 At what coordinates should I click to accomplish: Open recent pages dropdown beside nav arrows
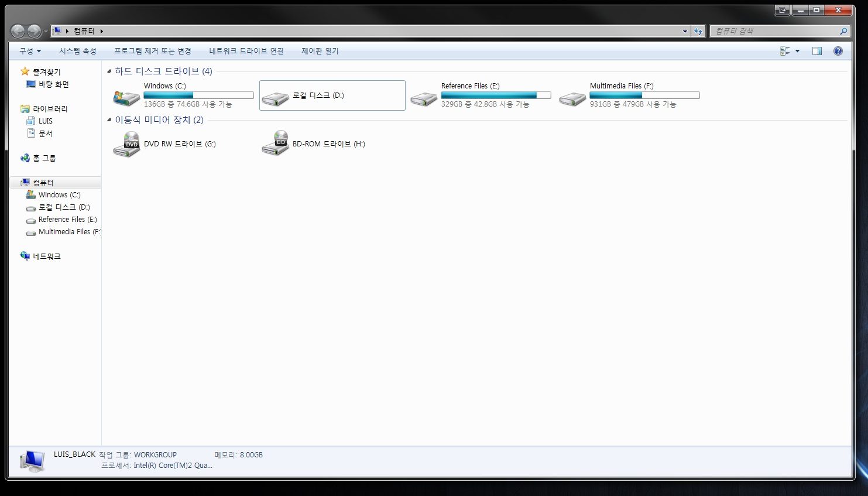point(46,32)
